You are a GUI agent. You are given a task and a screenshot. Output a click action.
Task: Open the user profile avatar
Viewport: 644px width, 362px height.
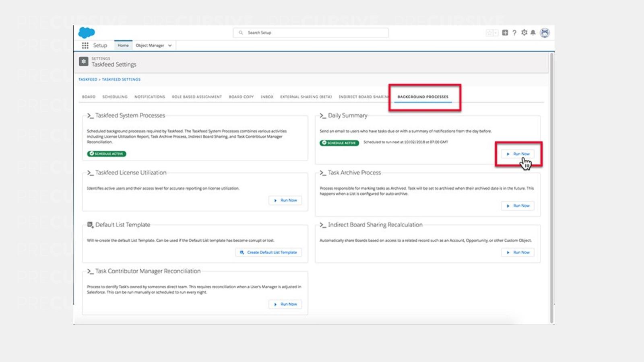(x=545, y=33)
